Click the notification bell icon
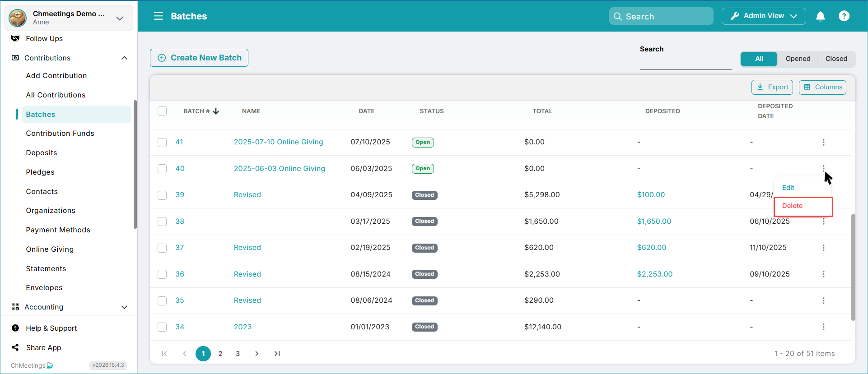Screen dimensions: 868x374 pyautogui.click(x=821, y=16)
